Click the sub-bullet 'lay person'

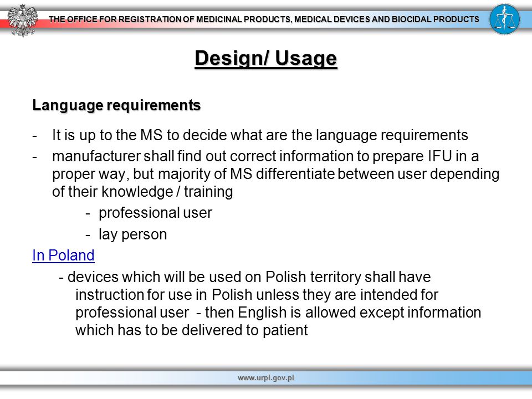[132, 234]
